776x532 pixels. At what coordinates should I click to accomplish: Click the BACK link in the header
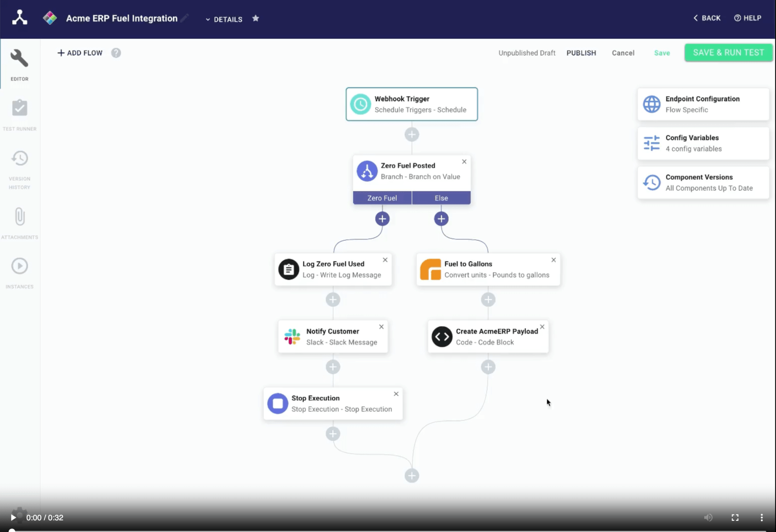707,18
